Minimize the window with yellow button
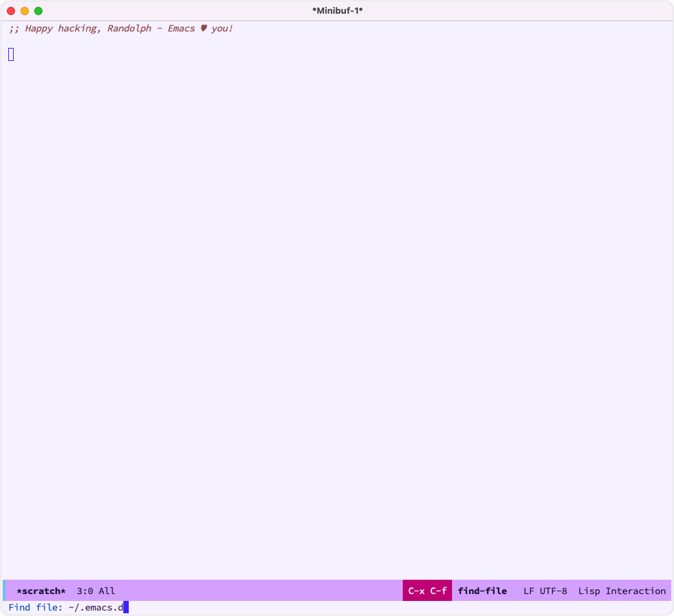This screenshot has width=674, height=616. [25, 11]
